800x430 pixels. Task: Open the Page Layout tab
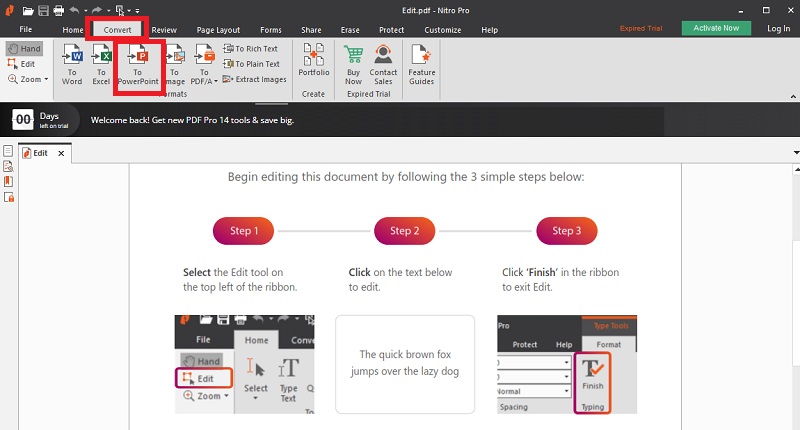coord(218,30)
